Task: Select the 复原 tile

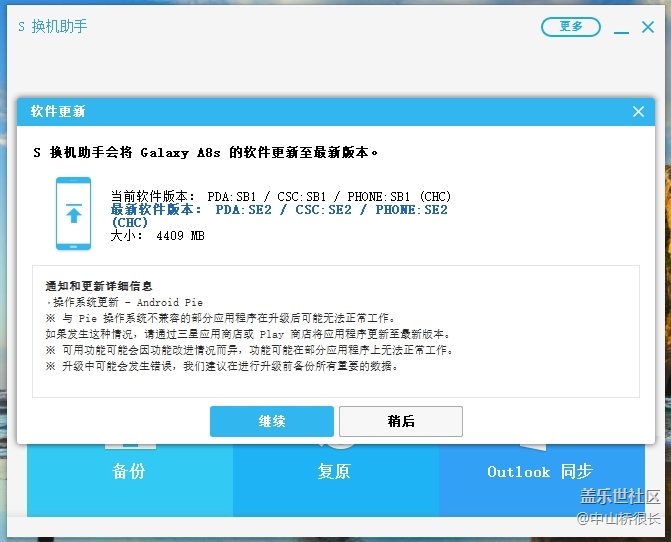Action: pos(334,471)
